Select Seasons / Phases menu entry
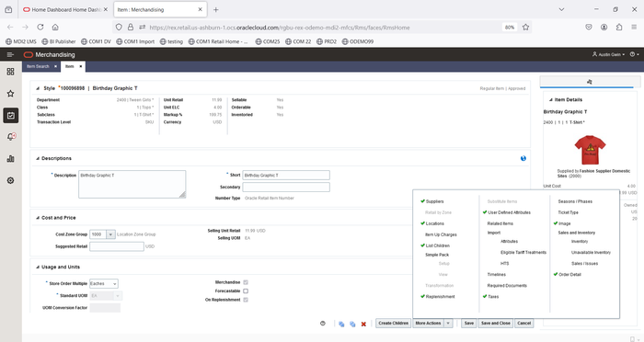 (575, 201)
